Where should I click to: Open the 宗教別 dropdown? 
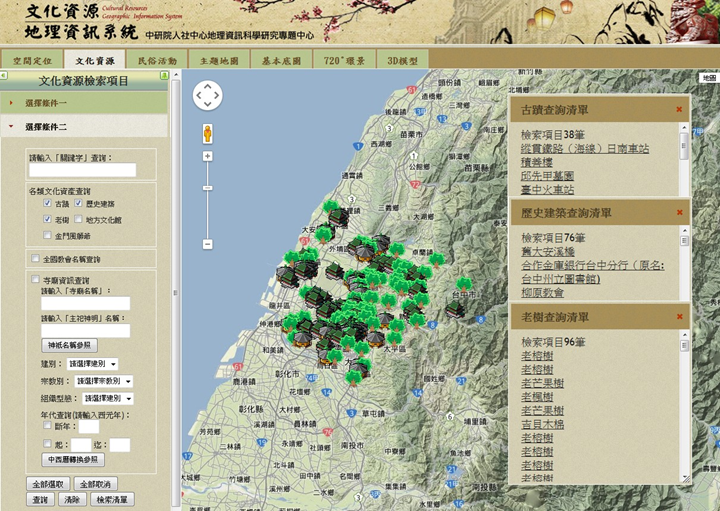coord(100,381)
